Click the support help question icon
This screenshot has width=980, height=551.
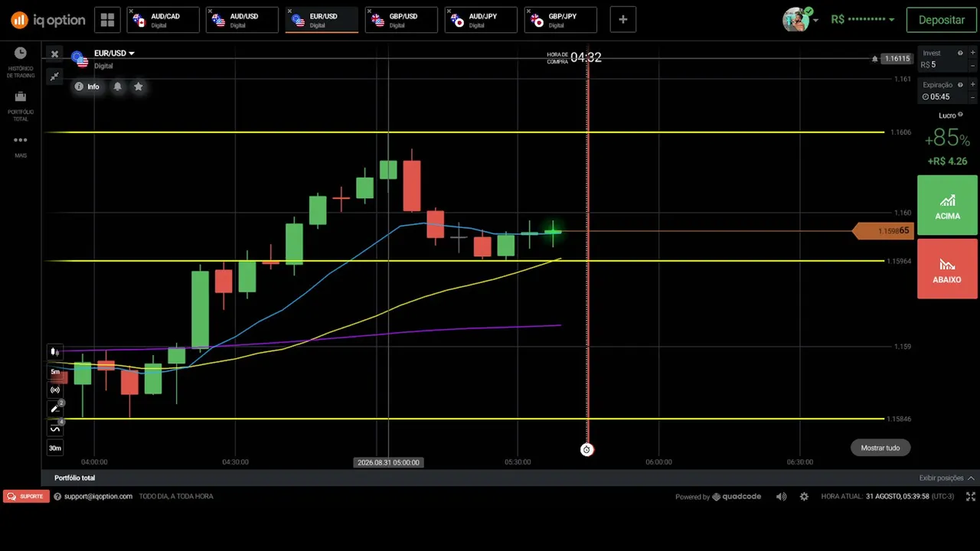[x=57, y=496]
